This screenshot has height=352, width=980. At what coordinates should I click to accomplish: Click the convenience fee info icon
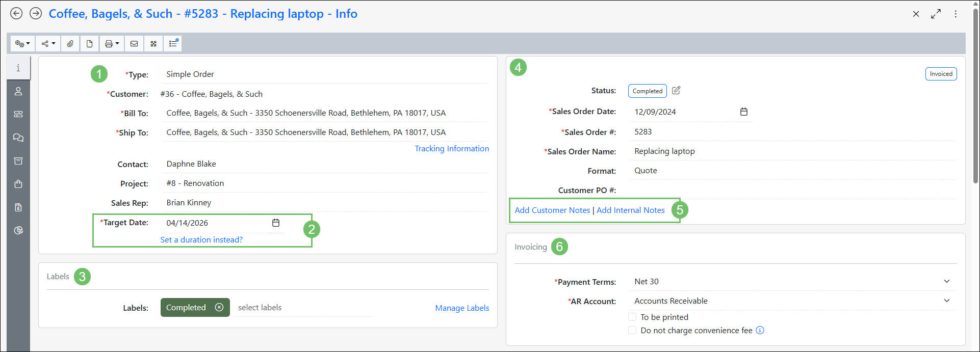pos(760,330)
